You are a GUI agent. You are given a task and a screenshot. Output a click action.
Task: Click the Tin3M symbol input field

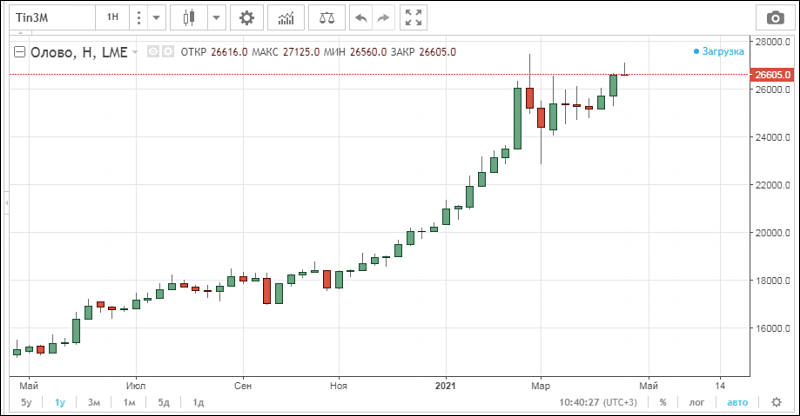click(x=52, y=18)
